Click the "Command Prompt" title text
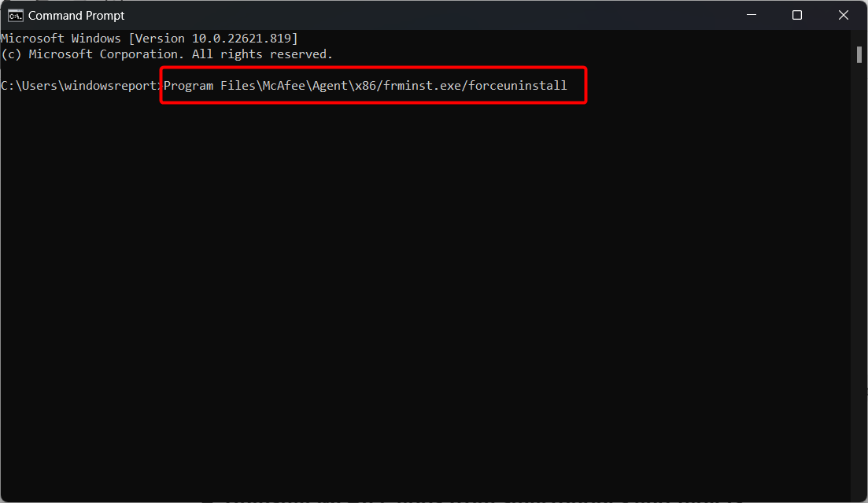 [76, 16]
